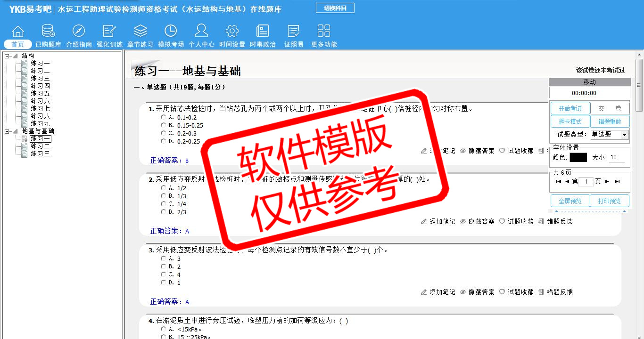Go to 模拟考场 clock icon
Viewport: 644px width, 339px height.
tap(171, 32)
